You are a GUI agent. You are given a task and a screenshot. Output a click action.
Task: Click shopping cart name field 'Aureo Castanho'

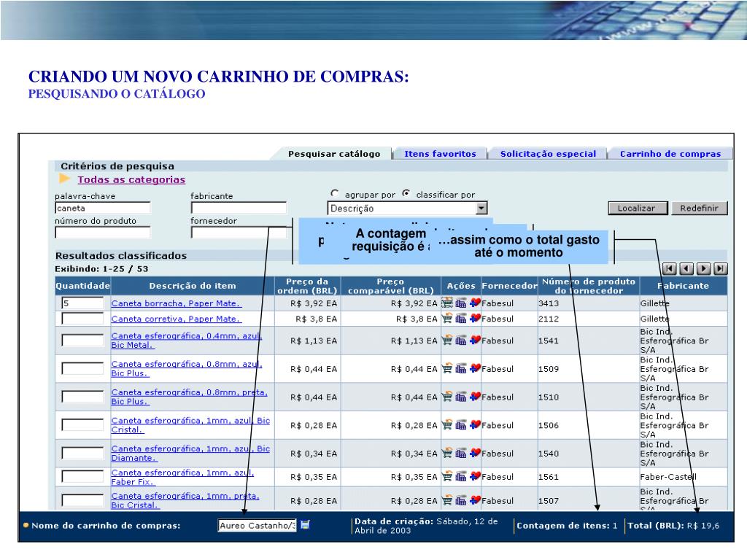[x=258, y=525]
